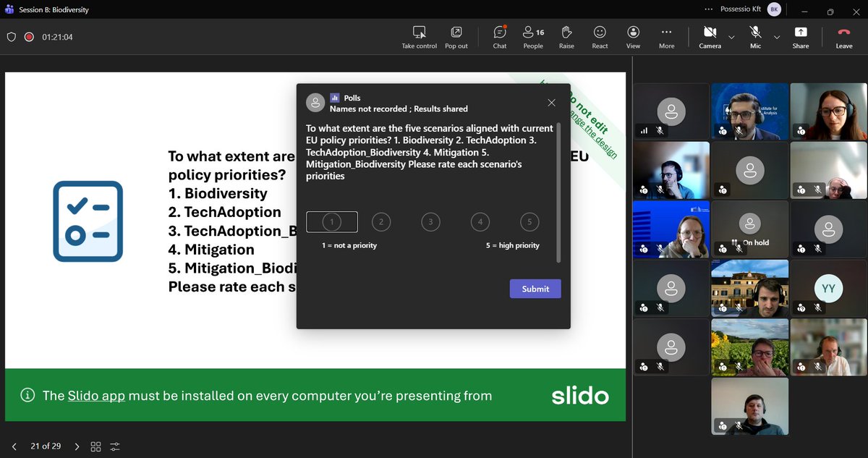
Task: Click the shield privacy icon
Action: point(12,37)
